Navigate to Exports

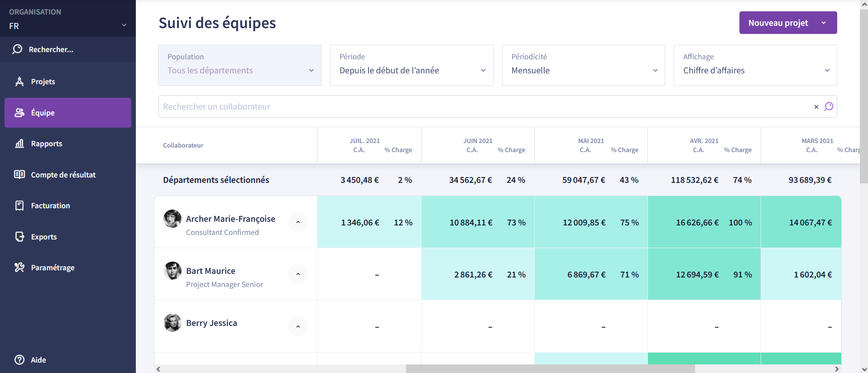click(x=68, y=237)
